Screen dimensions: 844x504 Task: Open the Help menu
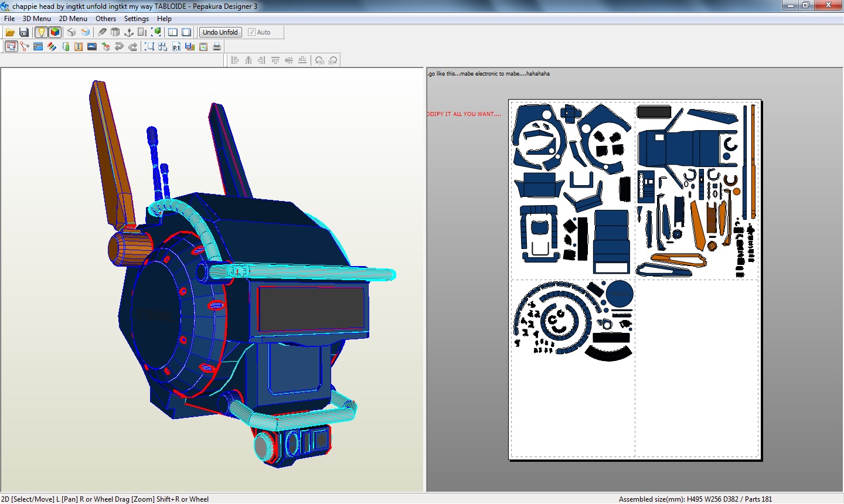[164, 19]
